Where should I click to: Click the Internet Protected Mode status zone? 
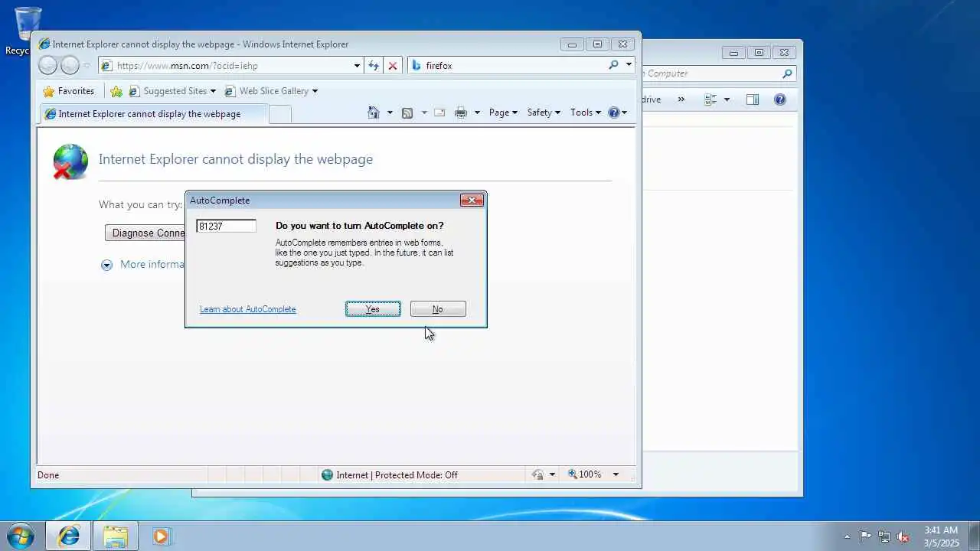click(x=390, y=474)
